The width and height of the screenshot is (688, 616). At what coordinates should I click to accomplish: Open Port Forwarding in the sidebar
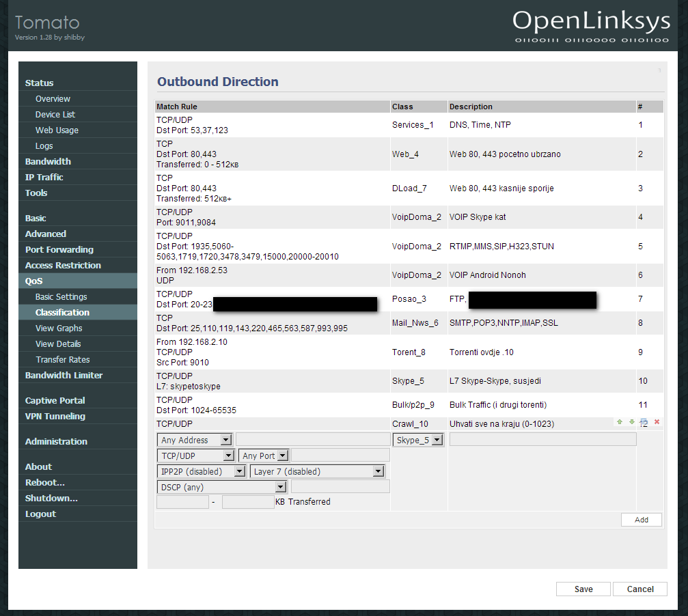(x=59, y=249)
